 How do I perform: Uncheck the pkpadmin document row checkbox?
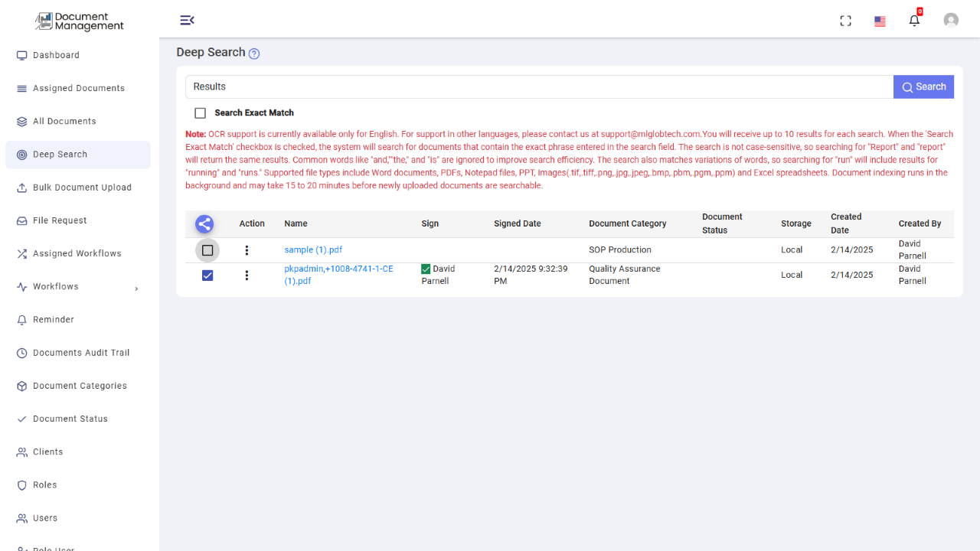(207, 275)
